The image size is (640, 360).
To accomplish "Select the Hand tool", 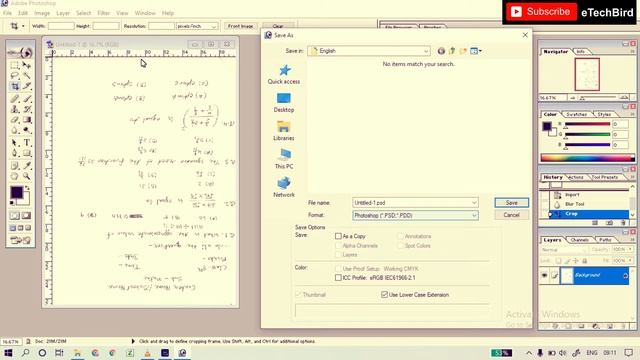I will (15, 176).
